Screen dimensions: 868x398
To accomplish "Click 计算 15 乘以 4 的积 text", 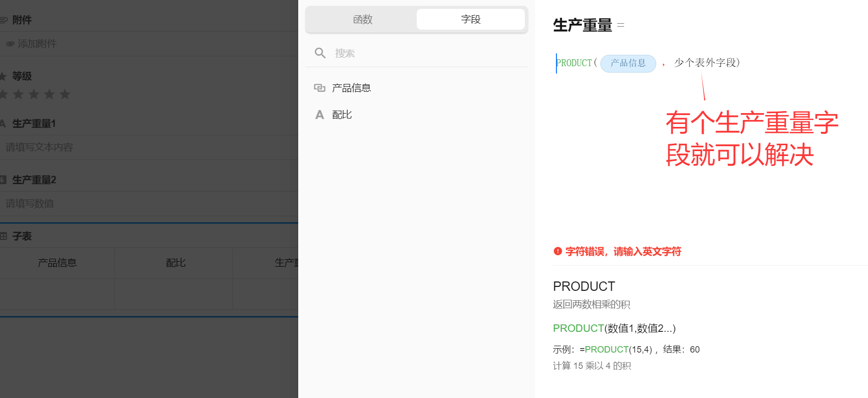I will (592, 366).
